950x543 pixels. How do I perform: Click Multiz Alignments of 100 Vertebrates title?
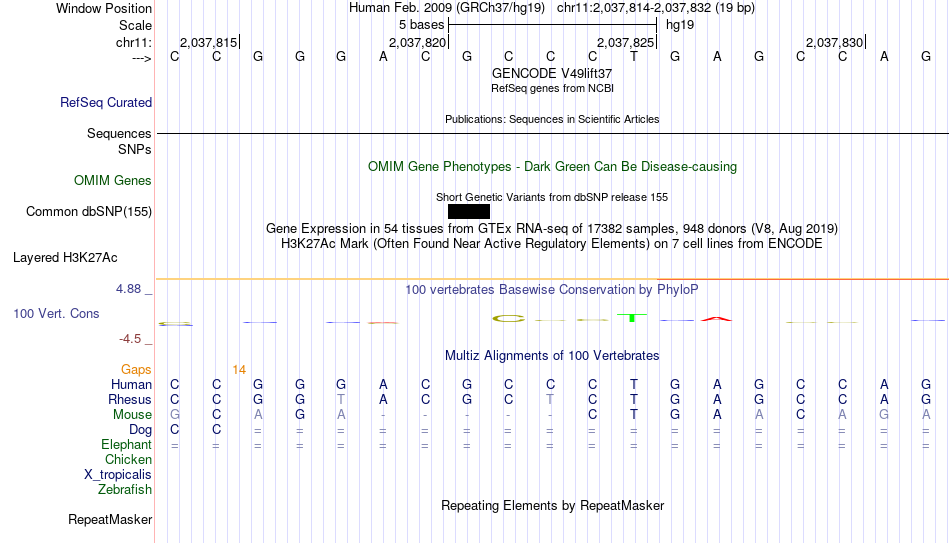coord(552,356)
